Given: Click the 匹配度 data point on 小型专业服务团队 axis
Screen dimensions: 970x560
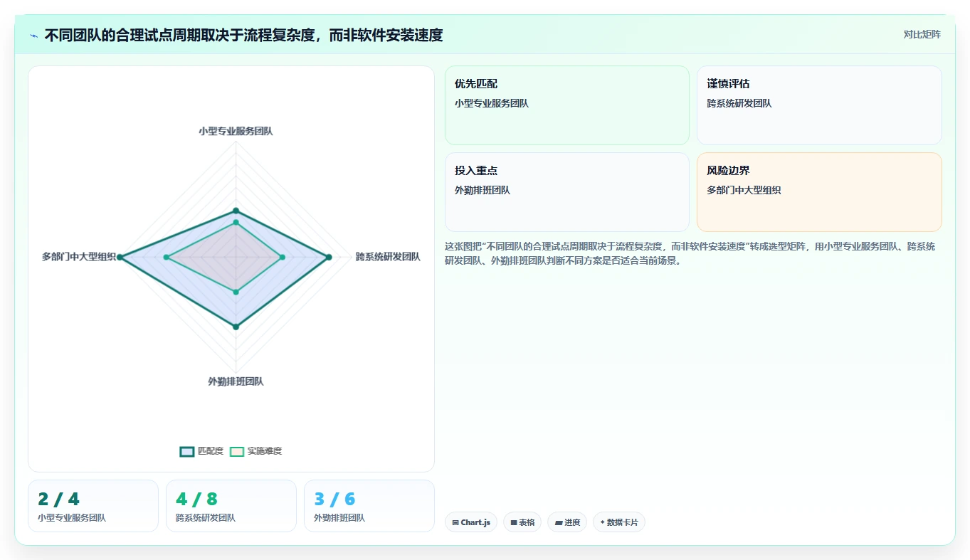Looking at the screenshot, I should 236,211.
